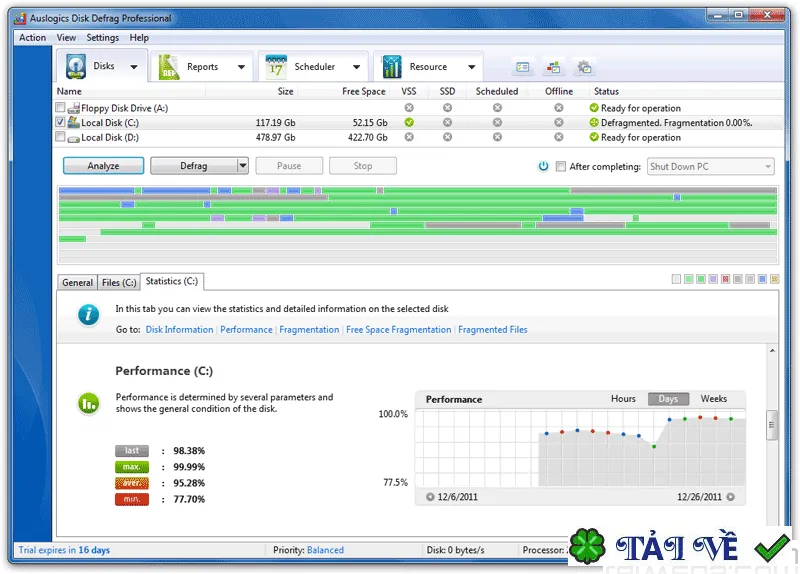Click the checklist view toolbar icon
800x574 pixels.
[x=522, y=67]
